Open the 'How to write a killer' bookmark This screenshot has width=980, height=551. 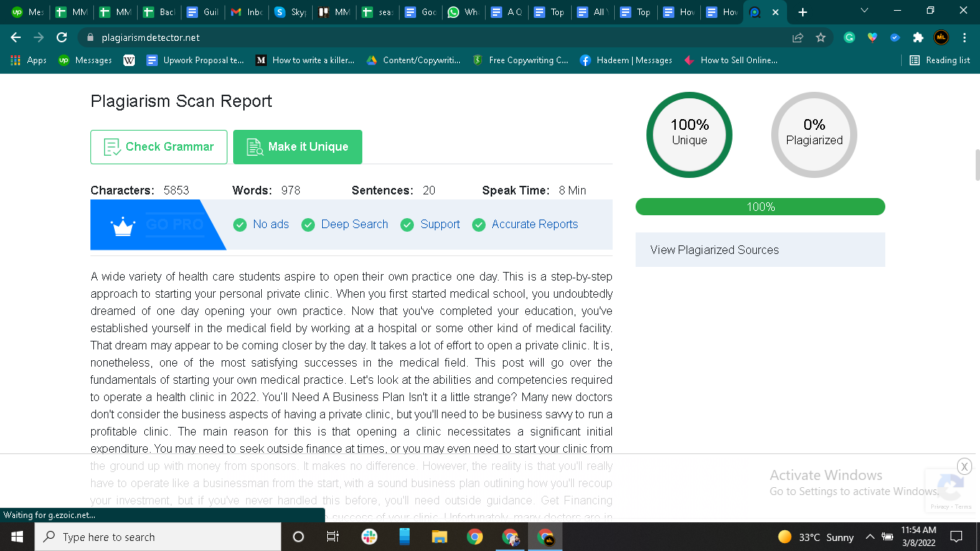click(x=305, y=60)
